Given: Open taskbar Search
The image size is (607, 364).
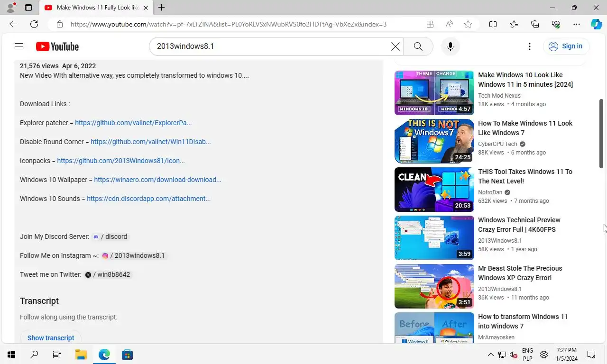Looking at the screenshot, I should coord(34,355).
